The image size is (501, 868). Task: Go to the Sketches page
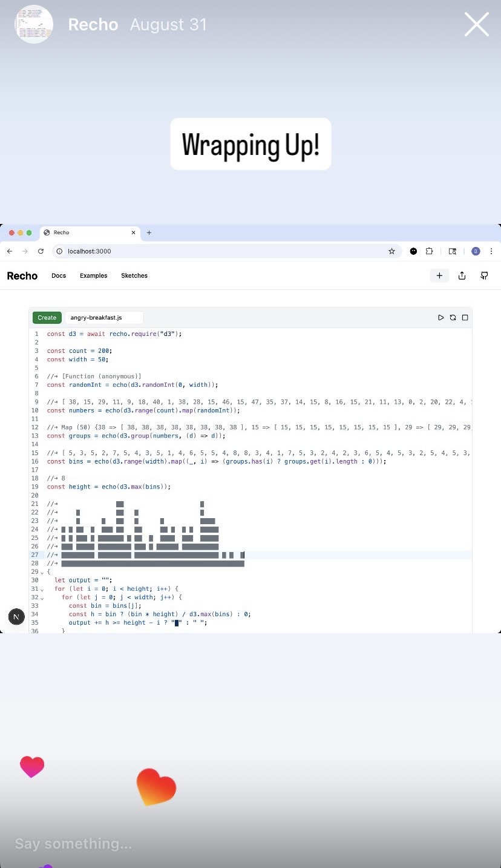[134, 275]
